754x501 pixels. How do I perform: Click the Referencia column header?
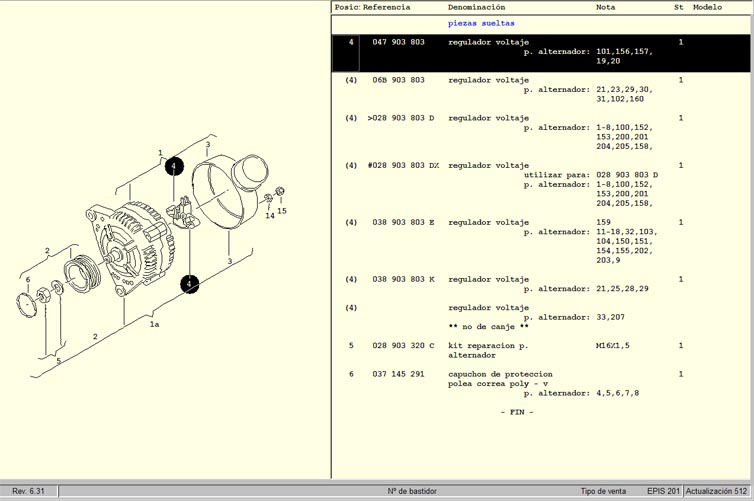pos(386,7)
